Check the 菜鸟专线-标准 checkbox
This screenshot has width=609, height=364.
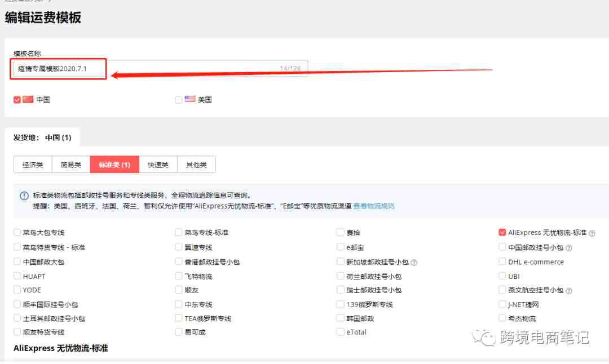(179, 233)
